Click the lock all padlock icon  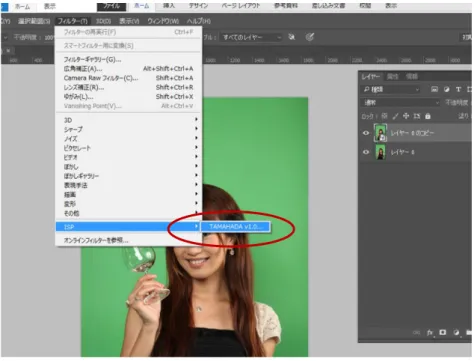point(428,116)
